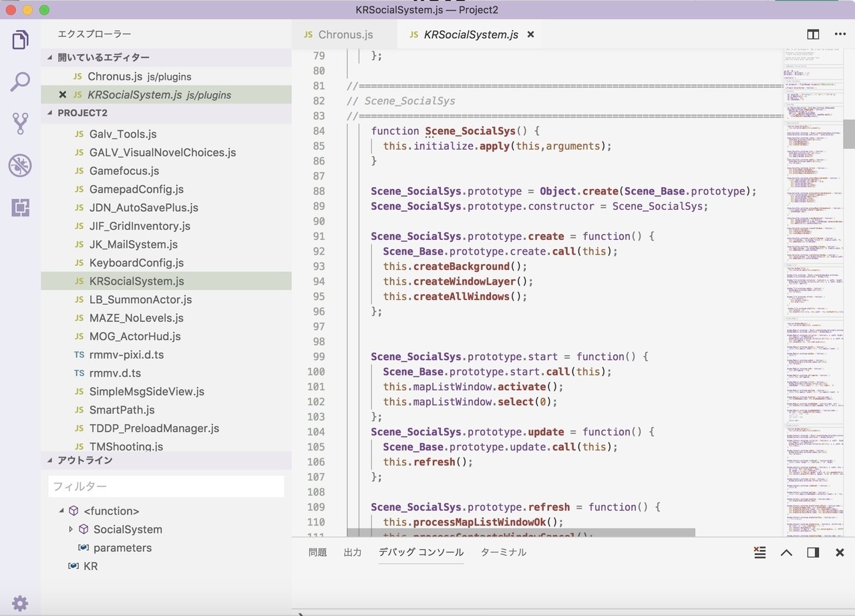
Task: Open the editor more actions ellipsis
Action: 840,34
